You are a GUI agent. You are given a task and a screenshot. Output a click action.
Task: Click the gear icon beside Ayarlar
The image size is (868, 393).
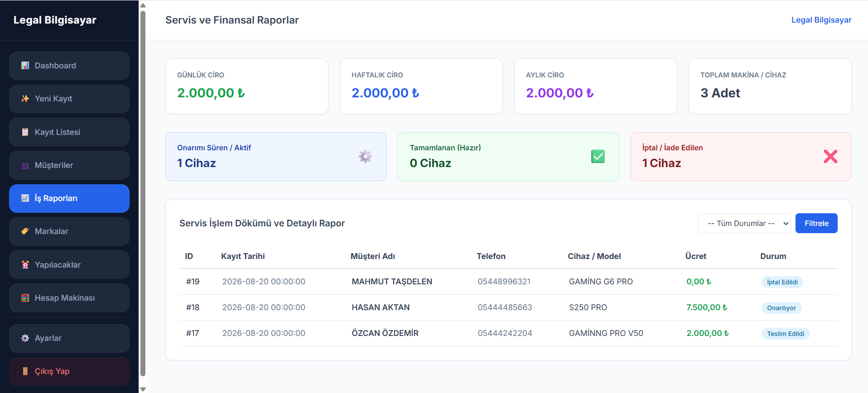[x=25, y=338]
